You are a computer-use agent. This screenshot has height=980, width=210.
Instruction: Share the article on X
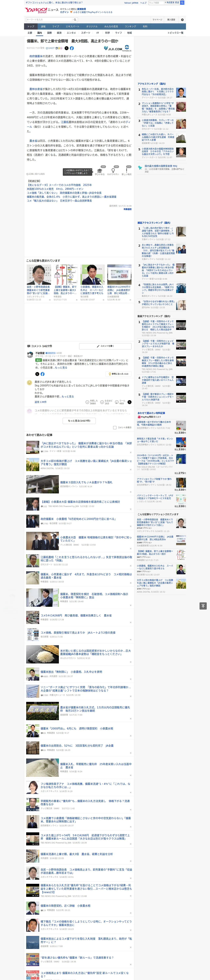pos(66,48)
